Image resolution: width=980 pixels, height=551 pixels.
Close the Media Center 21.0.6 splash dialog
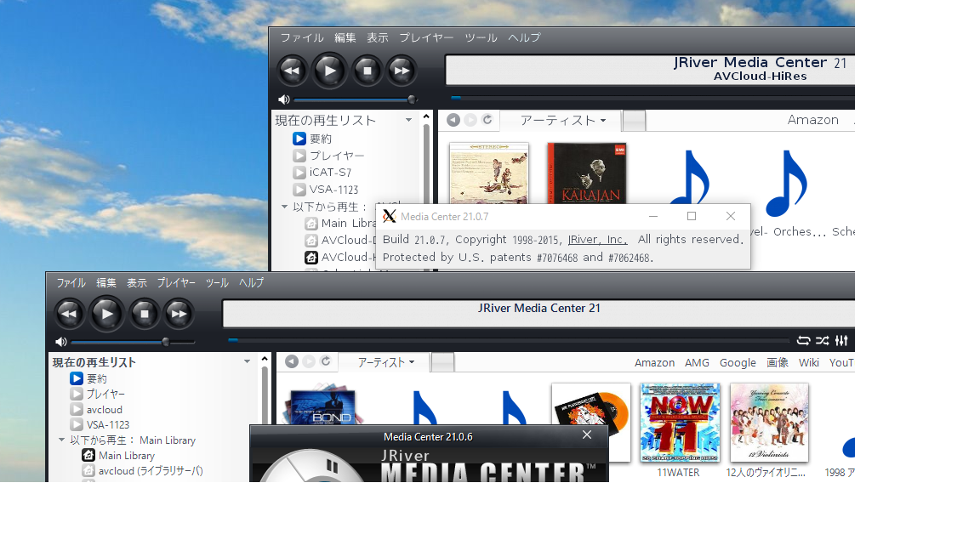click(x=587, y=435)
